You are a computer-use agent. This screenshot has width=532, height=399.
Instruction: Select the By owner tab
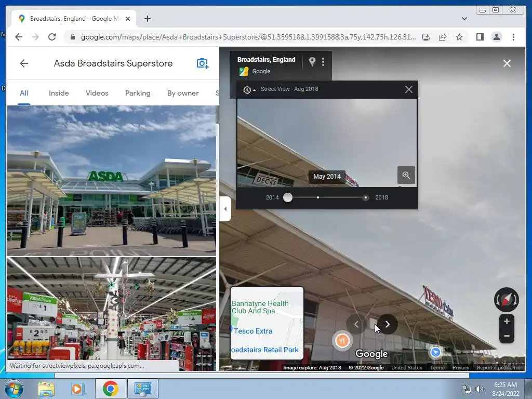pyautogui.click(x=183, y=93)
